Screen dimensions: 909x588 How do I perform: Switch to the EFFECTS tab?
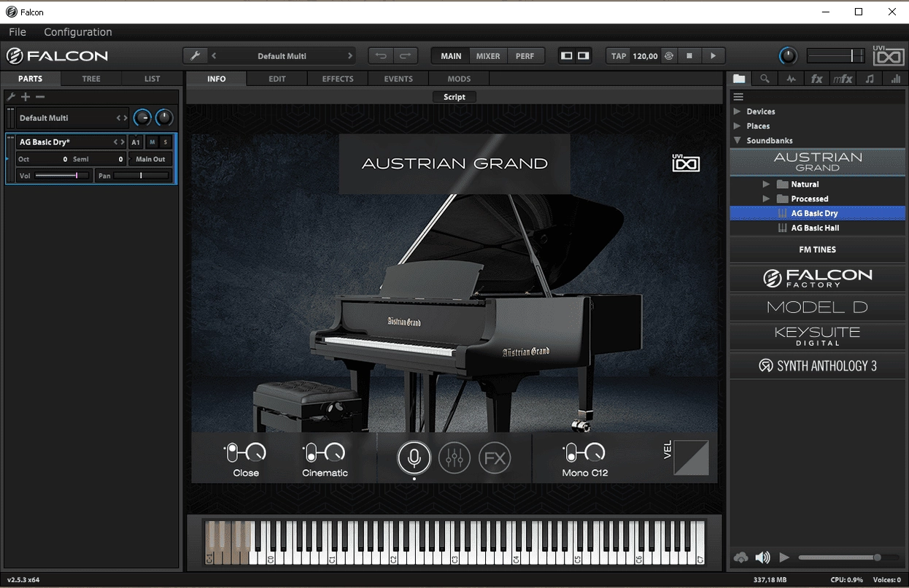[338, 79]
